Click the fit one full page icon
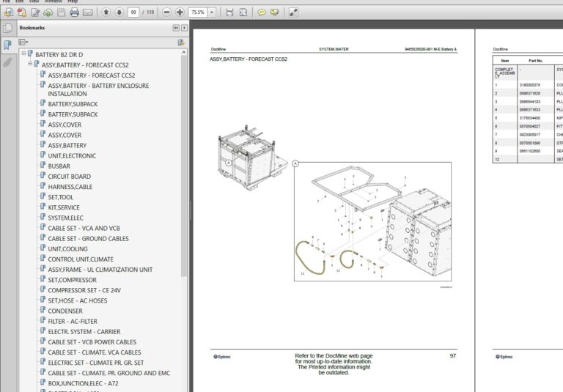Viewport: 563px width, 392px height. tap(243, 12)
